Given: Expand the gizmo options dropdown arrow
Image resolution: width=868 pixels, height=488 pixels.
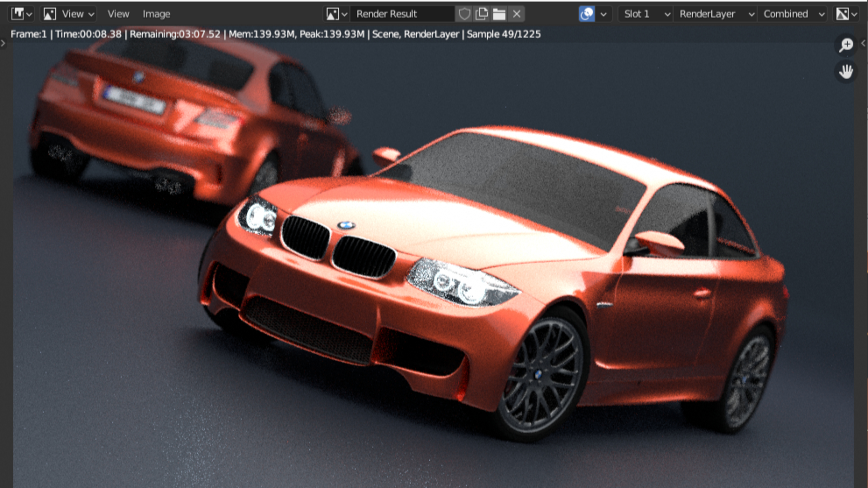Looking at the screenshot, I should click(604, 14).
